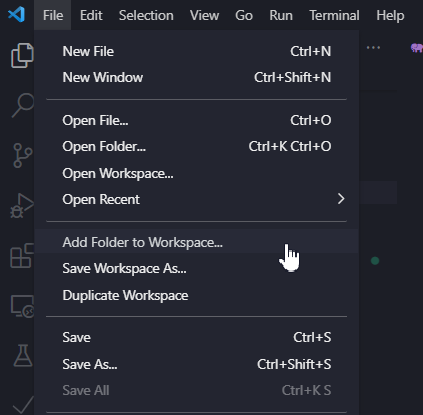This screenshot has height=415, width=423.
Task: Open the Extensions view icon
Action: [22, 256]
